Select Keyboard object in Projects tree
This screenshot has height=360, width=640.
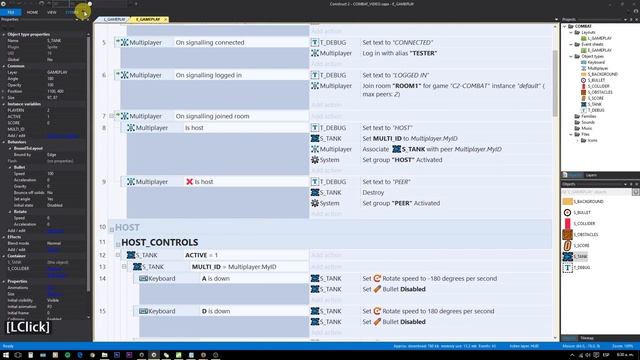click(596, 62)
